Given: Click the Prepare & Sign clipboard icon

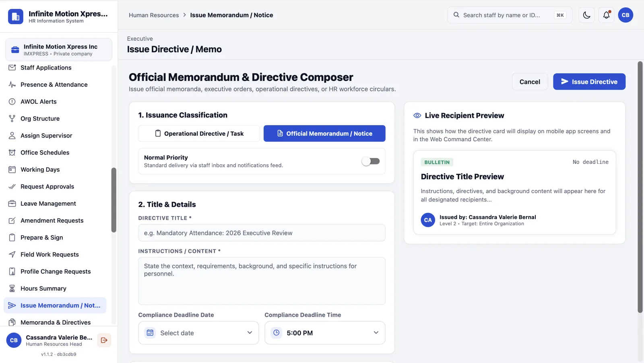Looking at the screenshot, I should 12,237.
